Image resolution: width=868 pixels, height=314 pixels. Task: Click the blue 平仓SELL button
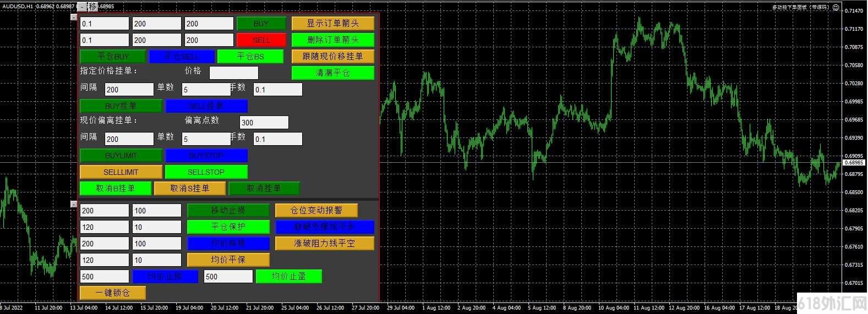coord(182,56)
